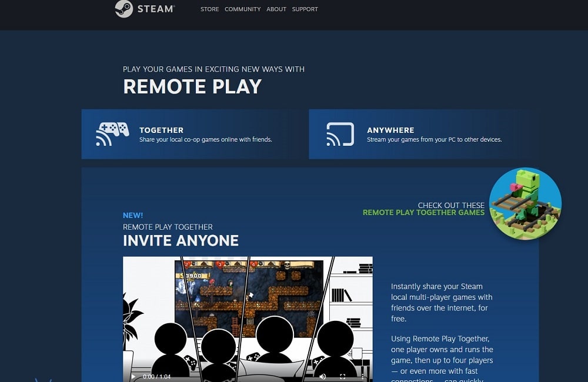The height and width of the screenshot is (382, 588).
Task: Enter fullscreen for the video
Action: [x=342, y=376]
